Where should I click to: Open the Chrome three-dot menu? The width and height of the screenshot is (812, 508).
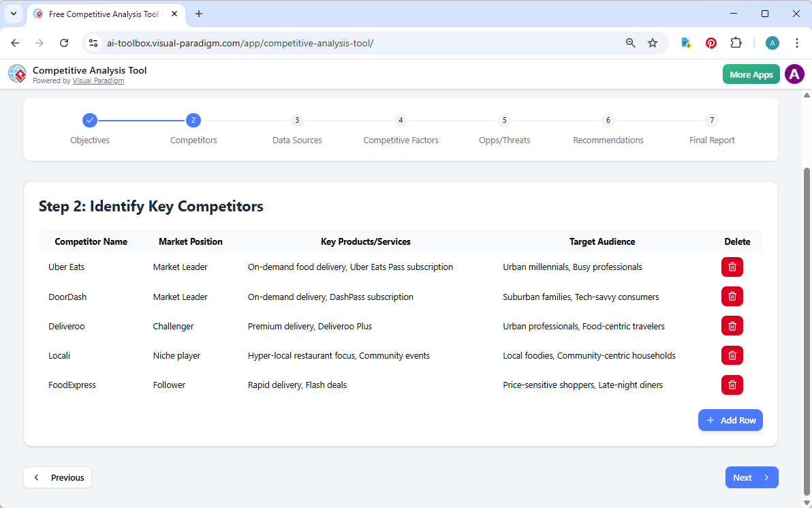(x=797, y=42)
